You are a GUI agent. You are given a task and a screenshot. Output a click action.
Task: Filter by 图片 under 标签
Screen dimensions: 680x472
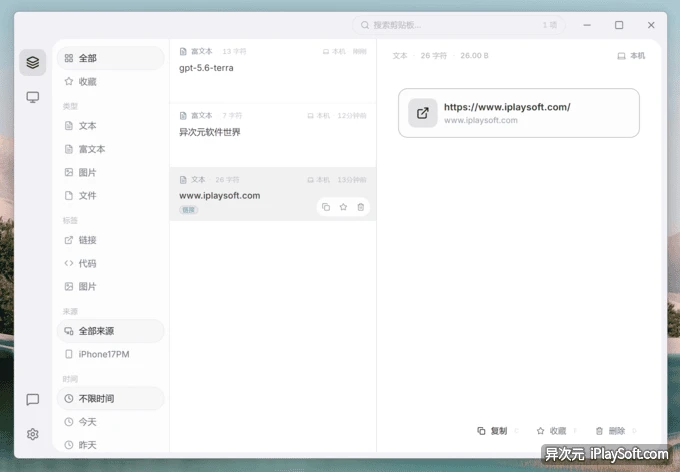pos(111,286)
